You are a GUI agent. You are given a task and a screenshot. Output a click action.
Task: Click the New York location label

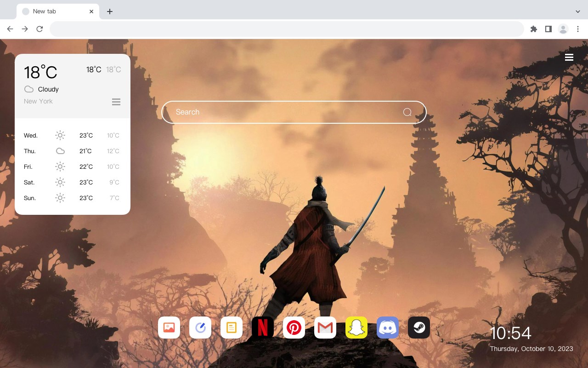click(x=38, y=101)
